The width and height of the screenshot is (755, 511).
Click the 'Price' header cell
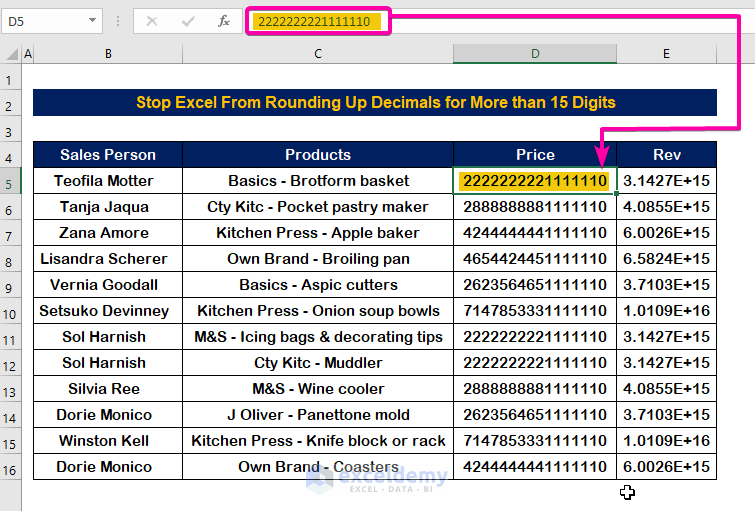point(535,155)
